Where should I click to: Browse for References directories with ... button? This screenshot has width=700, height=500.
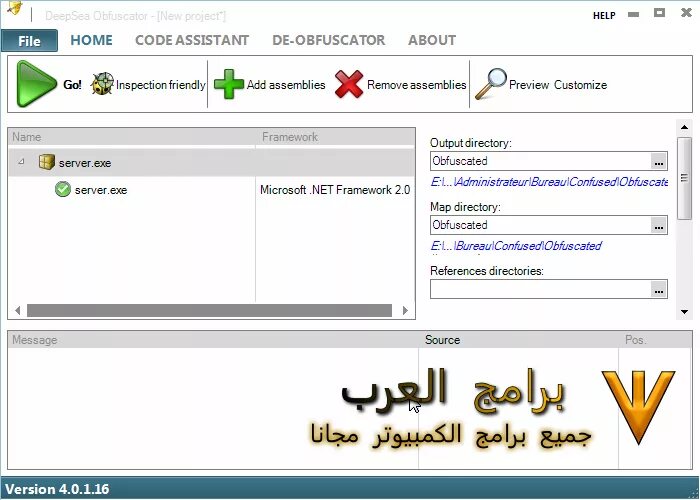pyautogui.click(x=658, y=290)
